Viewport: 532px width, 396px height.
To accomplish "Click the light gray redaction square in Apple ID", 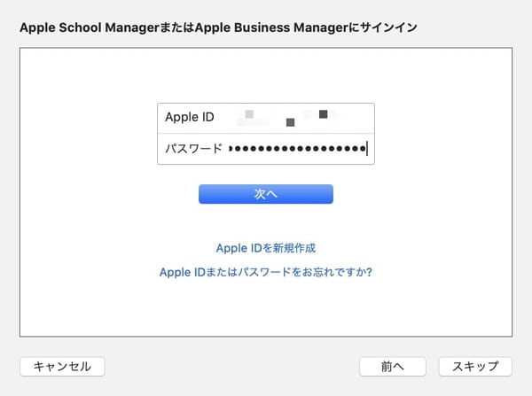I will point(249,114).
